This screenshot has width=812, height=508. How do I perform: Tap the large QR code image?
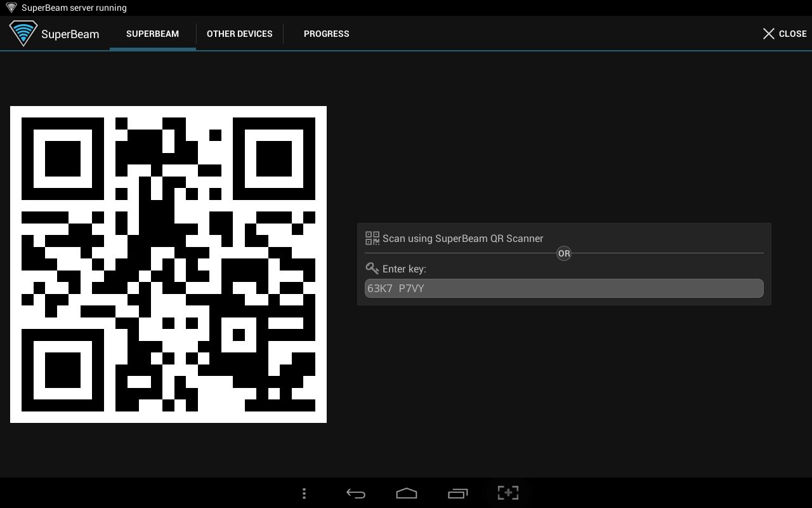click(x=168, y=264)
